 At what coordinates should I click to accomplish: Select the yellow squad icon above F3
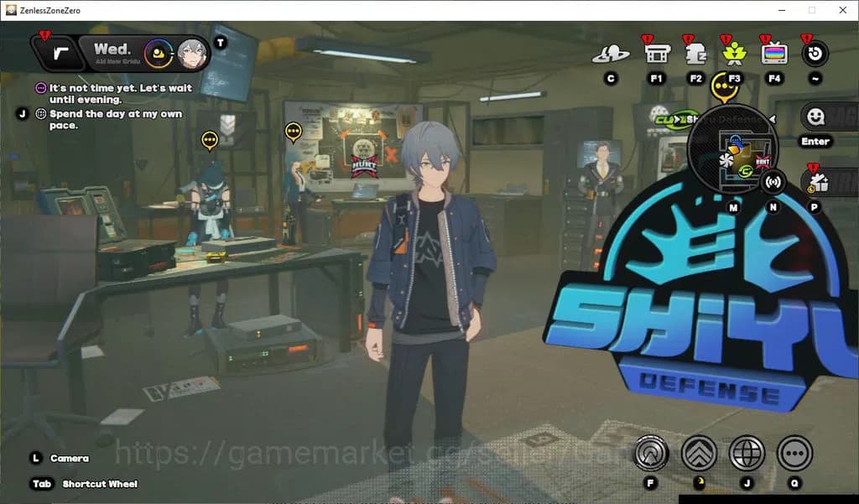coord(734,52)
